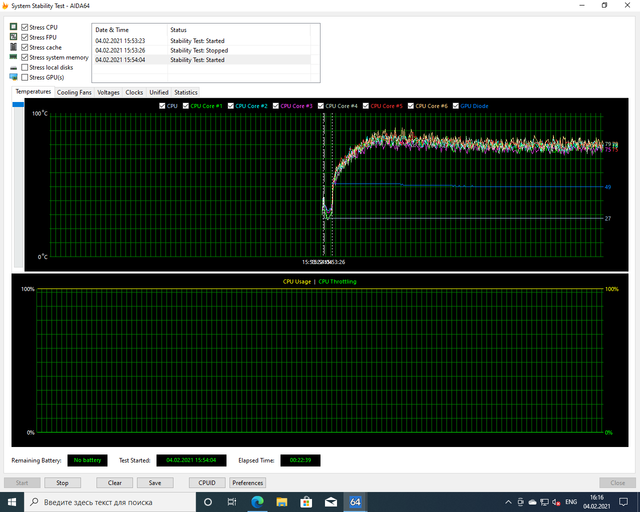Toggle the CPU Core #1 graph checkbox

[x=186, y=106]
